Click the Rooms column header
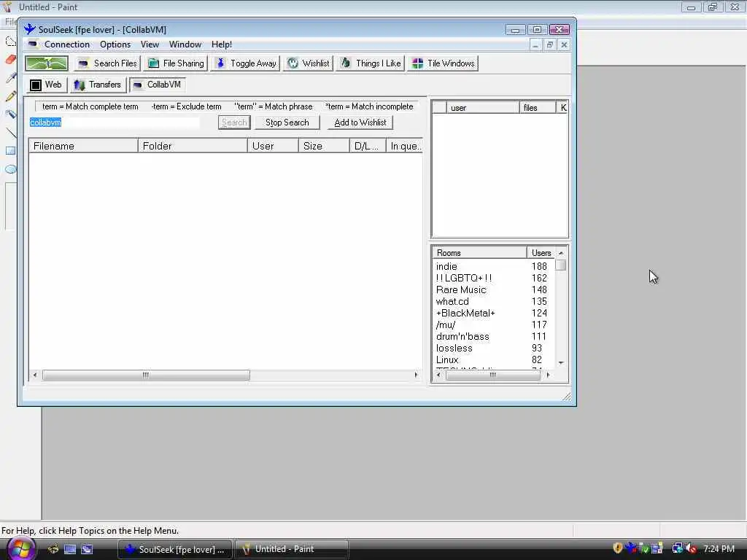The image size is (747, 560). click(x=479, y=253)
